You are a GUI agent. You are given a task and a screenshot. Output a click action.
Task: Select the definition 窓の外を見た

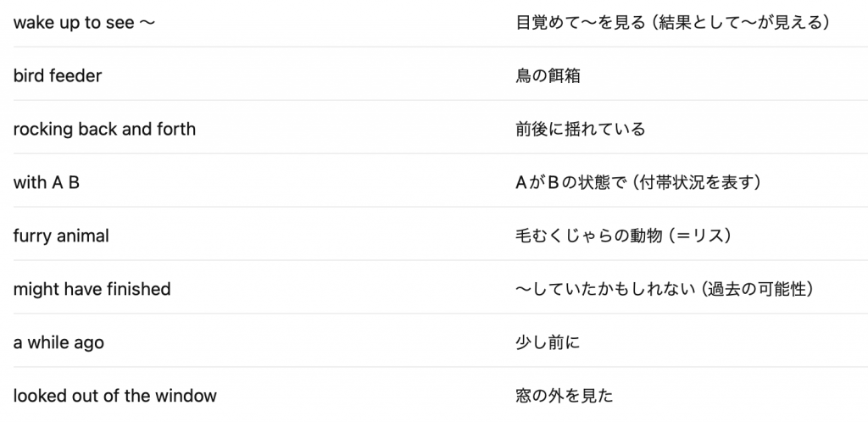tap(564, 396)
